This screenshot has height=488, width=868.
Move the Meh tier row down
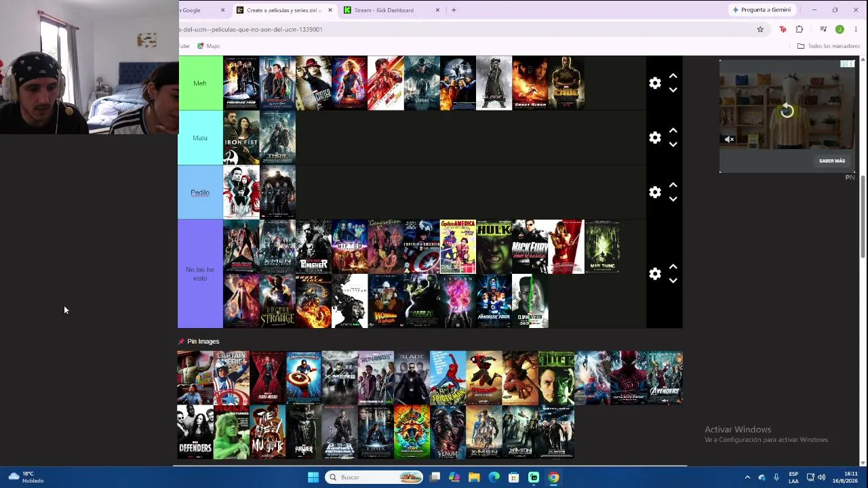(x=673, y=89)
